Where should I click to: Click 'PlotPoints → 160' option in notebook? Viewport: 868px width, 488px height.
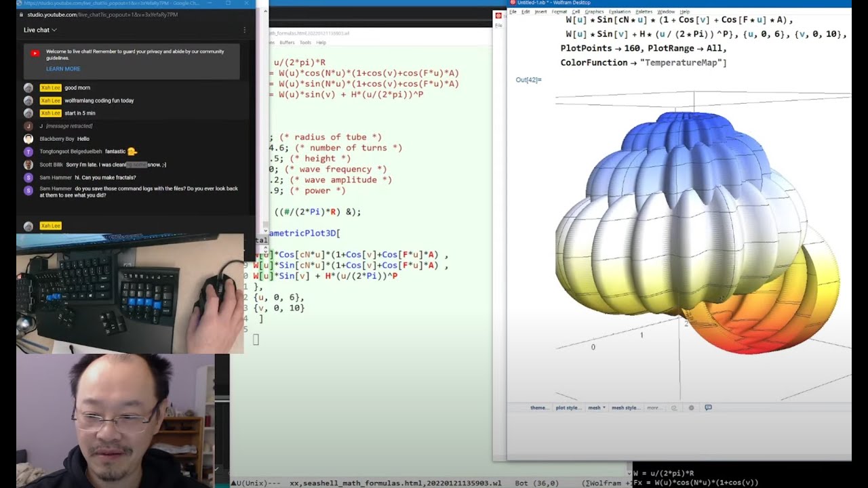(601, 49)
